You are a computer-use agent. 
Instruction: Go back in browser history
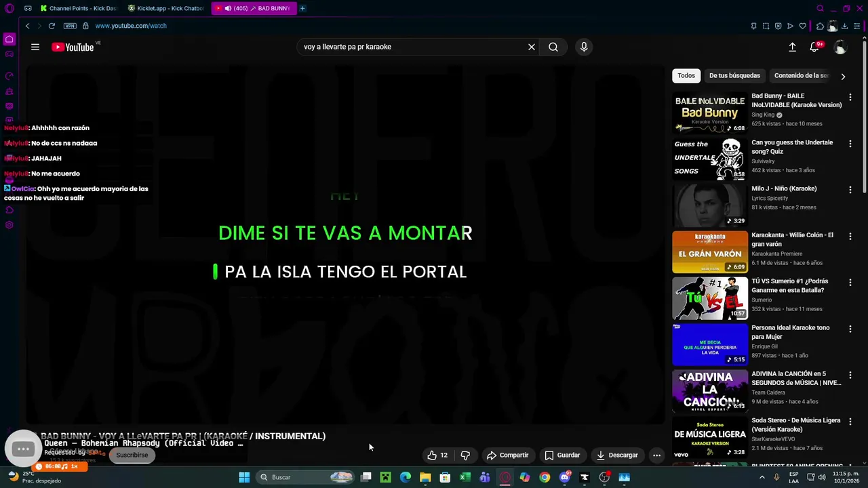[x=27, y=26]
